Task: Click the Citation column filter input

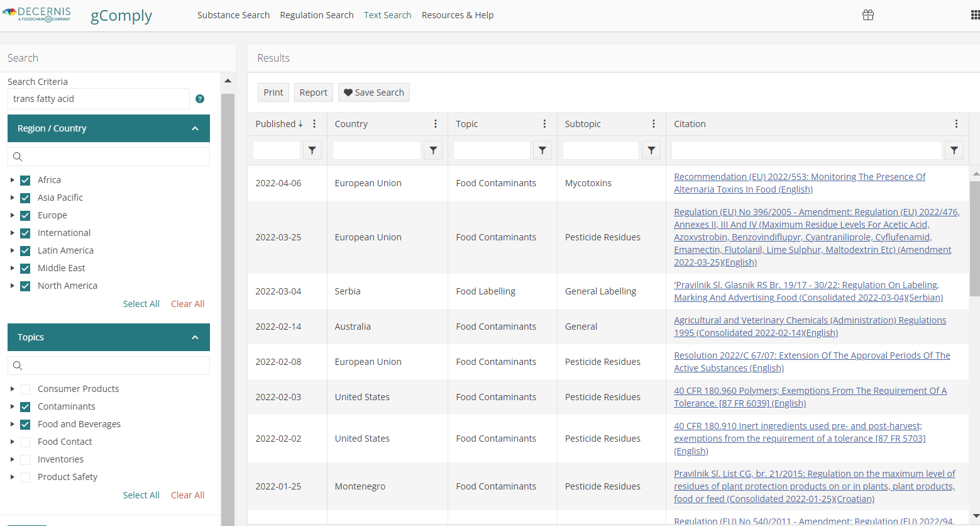Action: click(x=807, y=150)
